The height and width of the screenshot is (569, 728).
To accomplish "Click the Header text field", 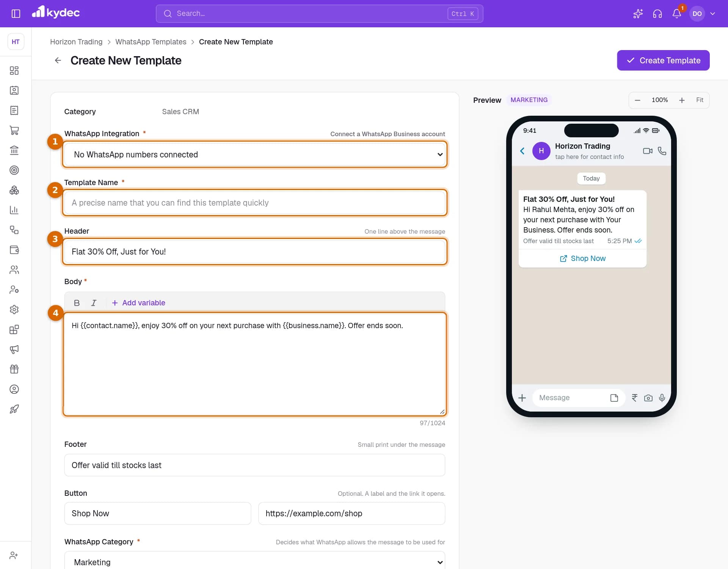I will coord(255,251).
